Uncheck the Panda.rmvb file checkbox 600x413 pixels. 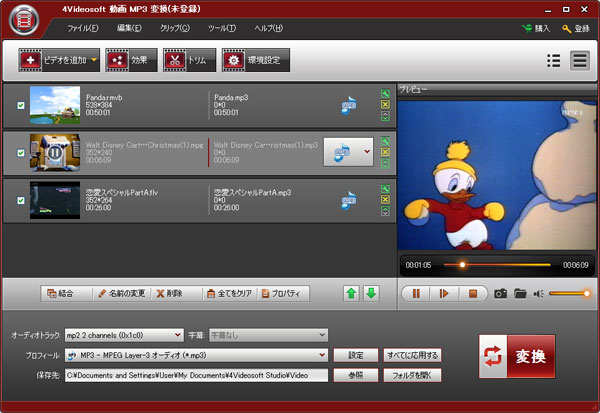pyautogui.click(x=21, y=105)
